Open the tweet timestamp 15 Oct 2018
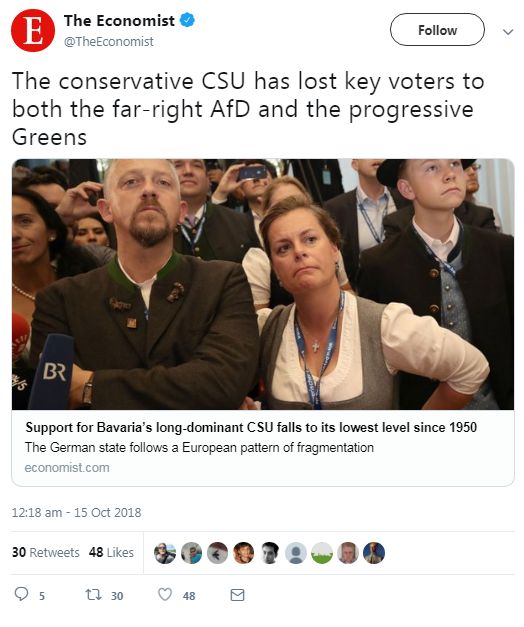Screen dimensions: 524x627 [76, 513]
